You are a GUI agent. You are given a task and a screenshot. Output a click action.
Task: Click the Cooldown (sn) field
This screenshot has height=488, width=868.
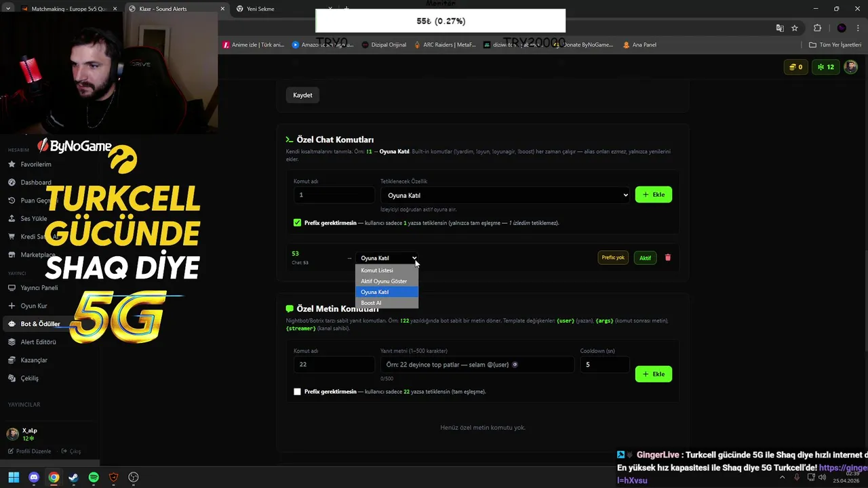[605, 365]
